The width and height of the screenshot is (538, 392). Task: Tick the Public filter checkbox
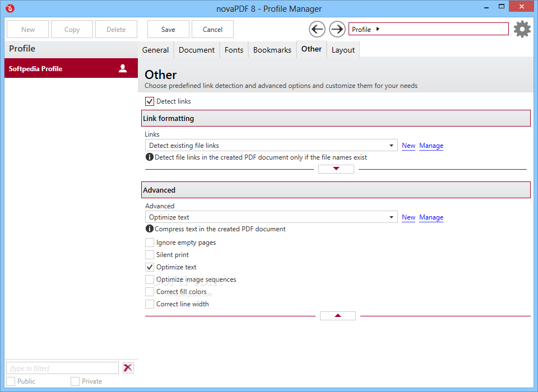(x=11, y=381)
